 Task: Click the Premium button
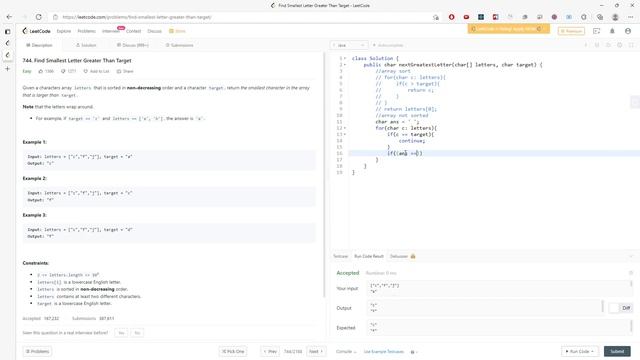(571, 31)
